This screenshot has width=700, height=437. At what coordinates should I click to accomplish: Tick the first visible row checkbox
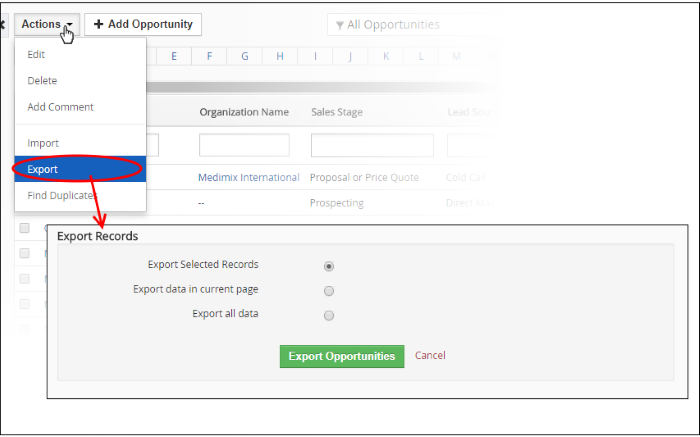(x=25, y=228)
